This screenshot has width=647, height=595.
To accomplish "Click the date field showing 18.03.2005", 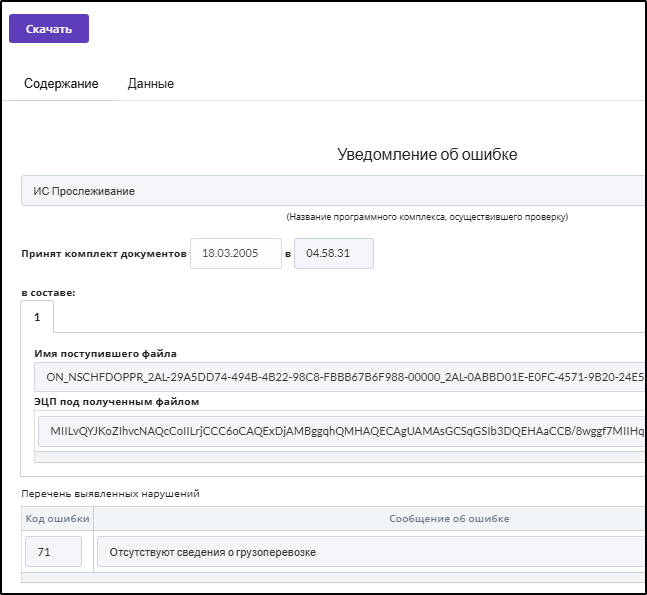I will [x=236, y=253].
